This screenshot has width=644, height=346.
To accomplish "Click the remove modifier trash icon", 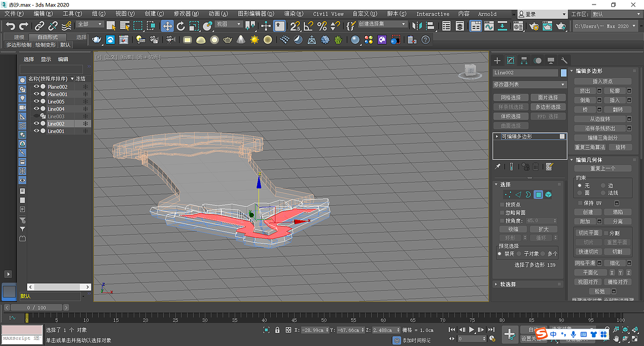I will coord(536,167).
